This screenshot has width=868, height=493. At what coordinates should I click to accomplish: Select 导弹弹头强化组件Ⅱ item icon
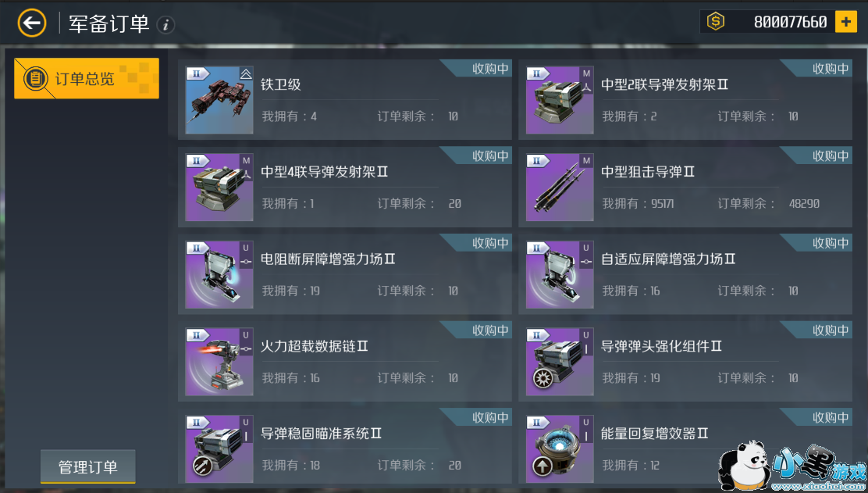(560, 362)
